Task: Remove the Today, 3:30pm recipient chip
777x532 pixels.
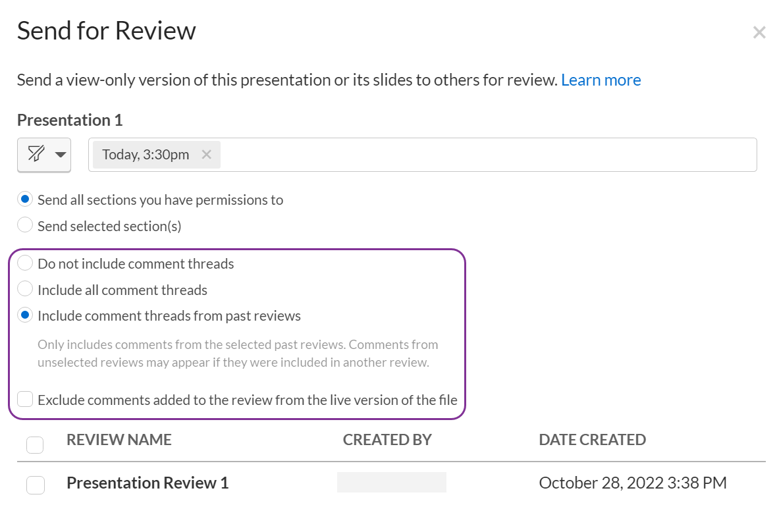Action: coord(206,154)
